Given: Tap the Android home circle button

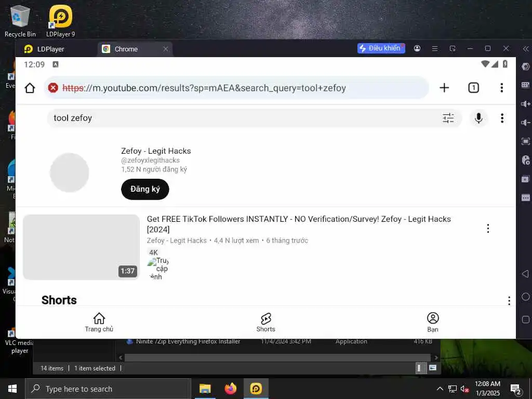Looking at the screenshot, I should (x=526, y=297).
